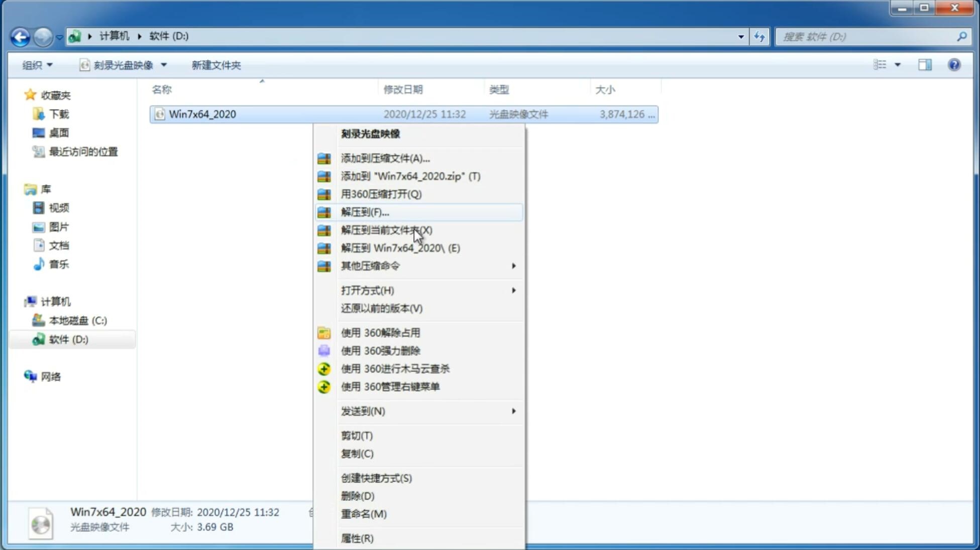
Task: Click 重命名 context menu item
Action: coord(364,514)
